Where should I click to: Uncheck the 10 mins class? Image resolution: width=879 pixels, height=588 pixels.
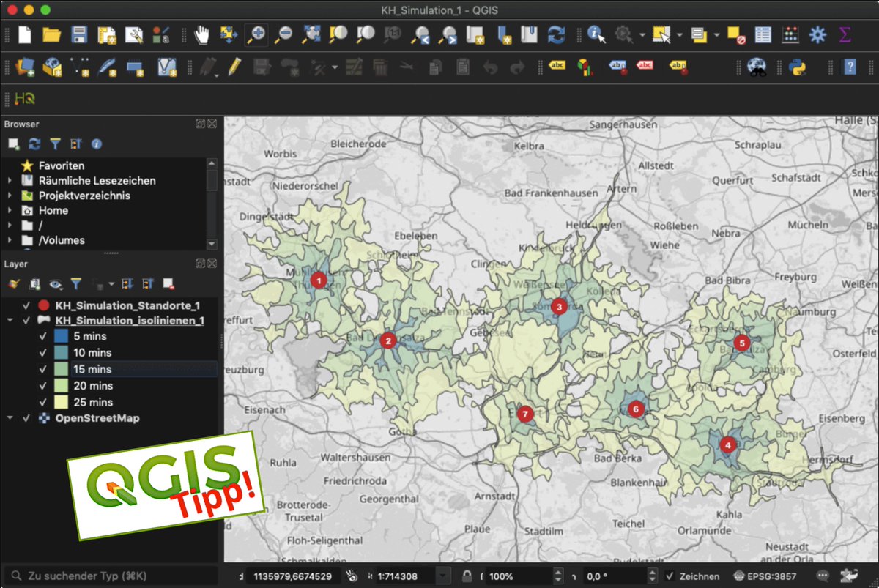[x=43, y=353]
